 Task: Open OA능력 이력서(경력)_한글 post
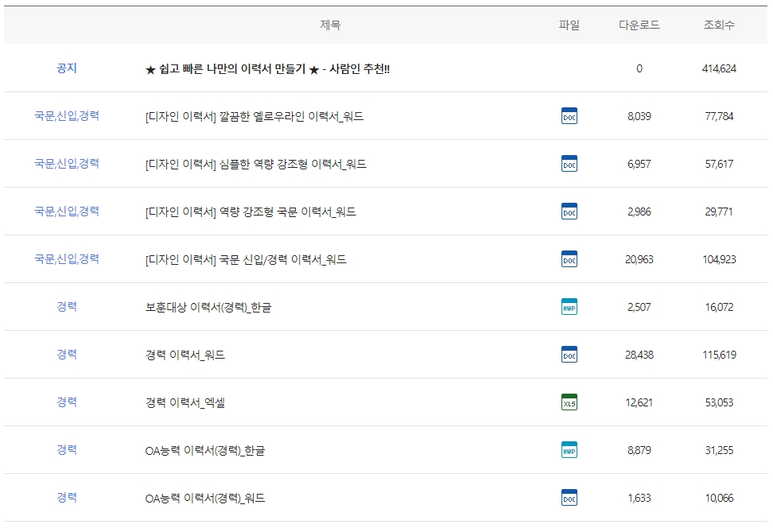(x=205, y=451)
